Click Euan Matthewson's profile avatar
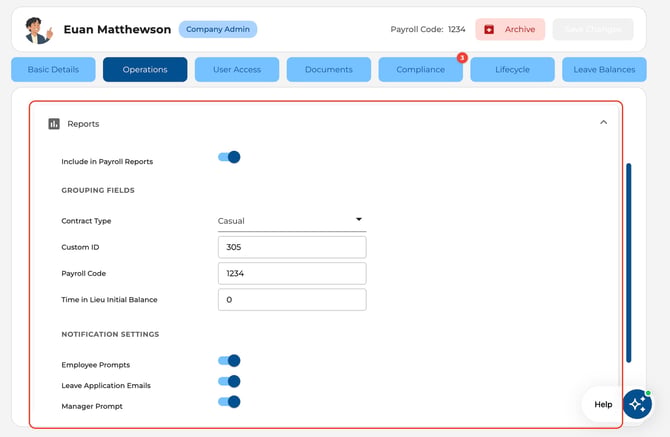Viewport: 670px width, 437px height. tap(38, 30)
